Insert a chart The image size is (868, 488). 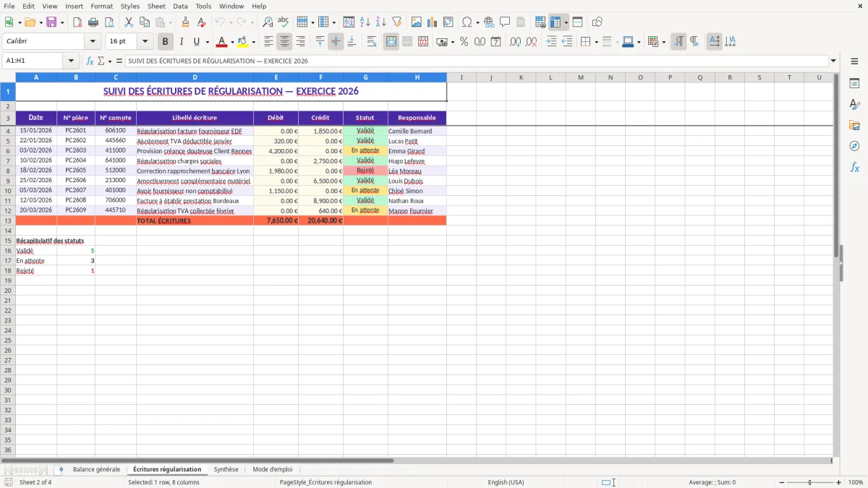coord(433,22)
